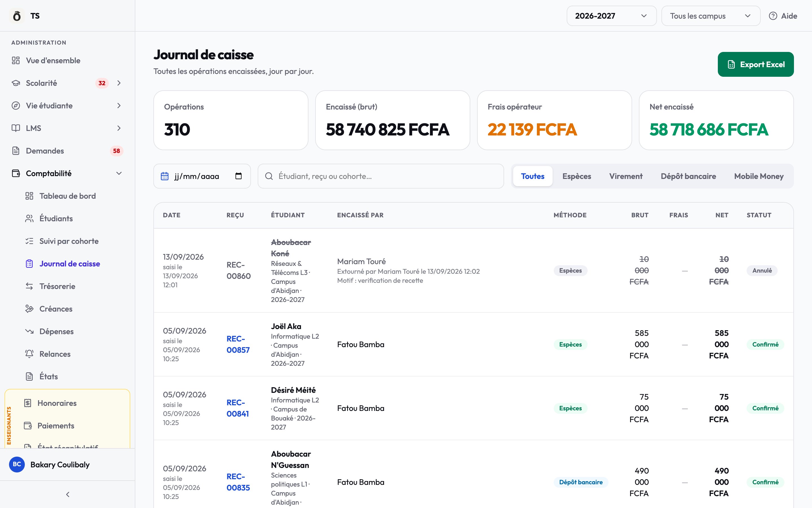This screenshot has width=812, height=508.
Task: Collapse the Comptabilité section chevron
Action: [x=119, y=173]
